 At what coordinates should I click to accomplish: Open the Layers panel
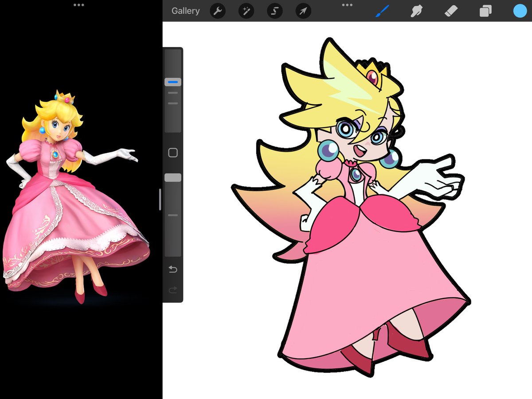point(485,11)
